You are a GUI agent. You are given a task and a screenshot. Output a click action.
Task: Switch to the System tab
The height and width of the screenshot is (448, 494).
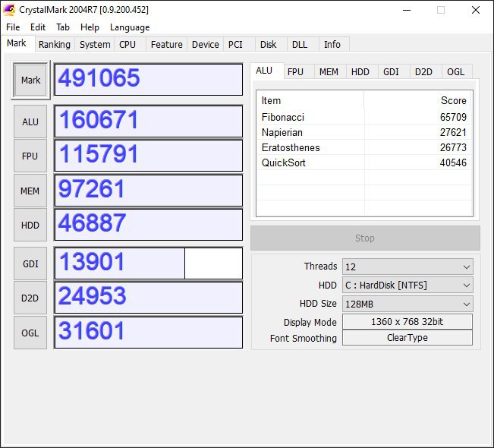(x=95, y=45)
